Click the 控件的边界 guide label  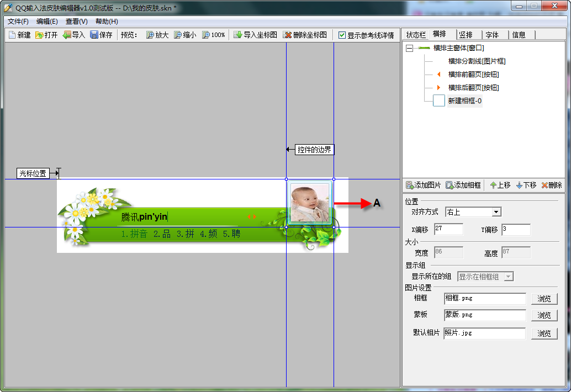(x=314, y=150)
